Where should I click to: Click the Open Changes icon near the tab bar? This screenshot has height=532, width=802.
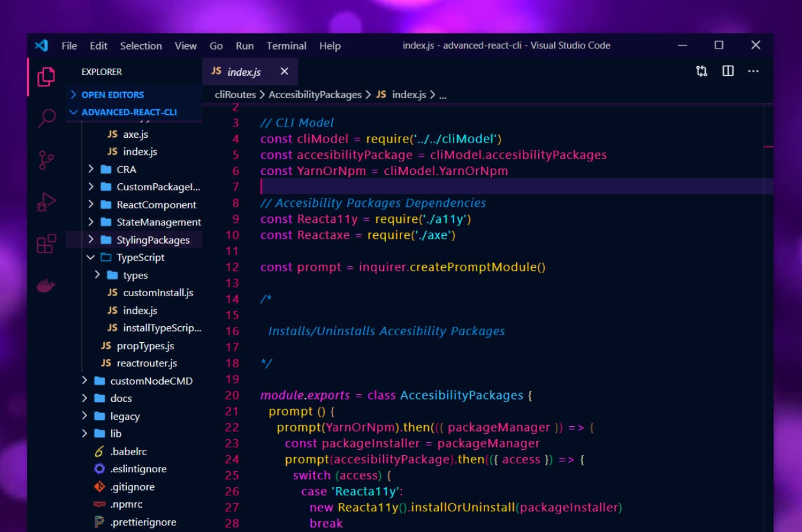coord(701,71)
